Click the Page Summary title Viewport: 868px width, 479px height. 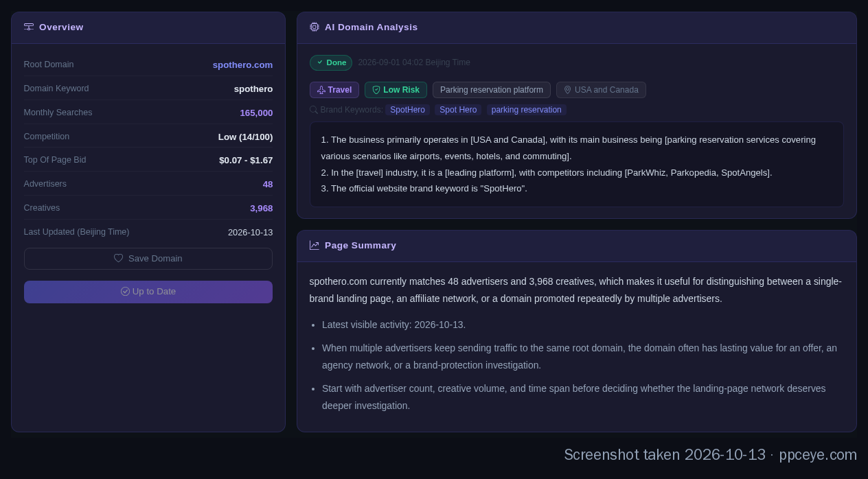pyautogui.click(x=361, y=245)
